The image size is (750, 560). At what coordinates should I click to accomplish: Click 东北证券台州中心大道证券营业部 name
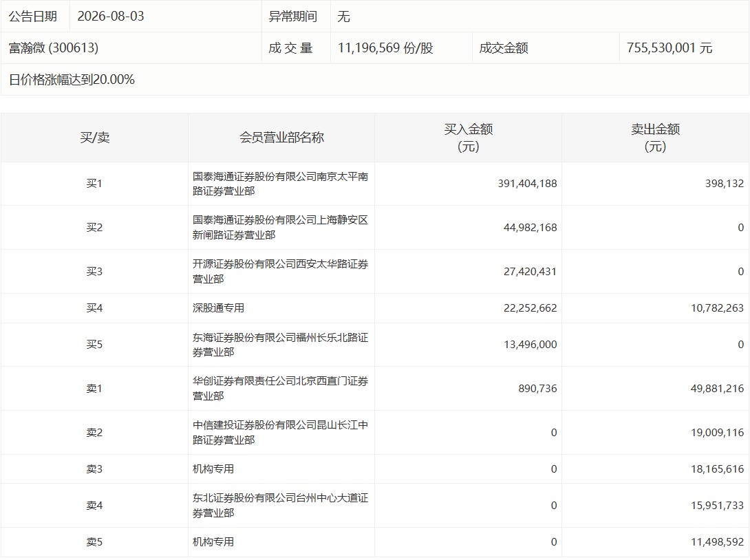(x=280, y=506)
